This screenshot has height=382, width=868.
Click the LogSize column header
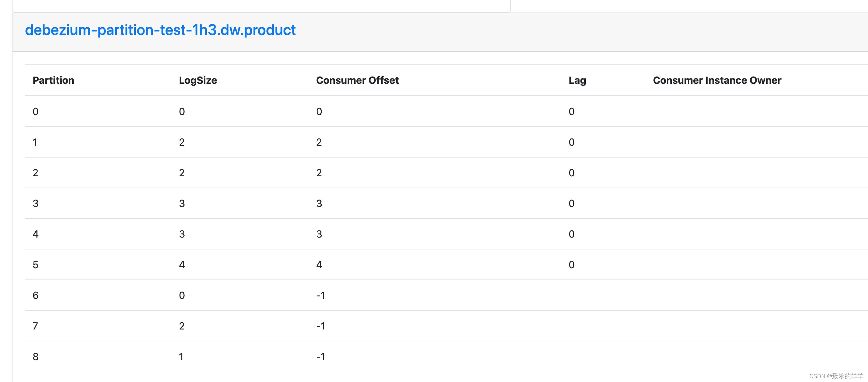(x=198, y=80)
